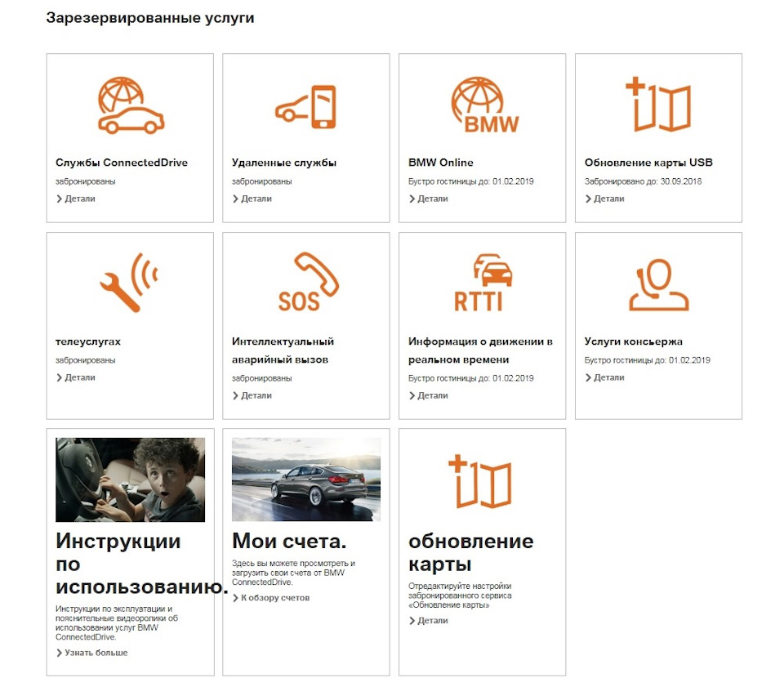Click the large обновление карты heading

tap(471, 552)
